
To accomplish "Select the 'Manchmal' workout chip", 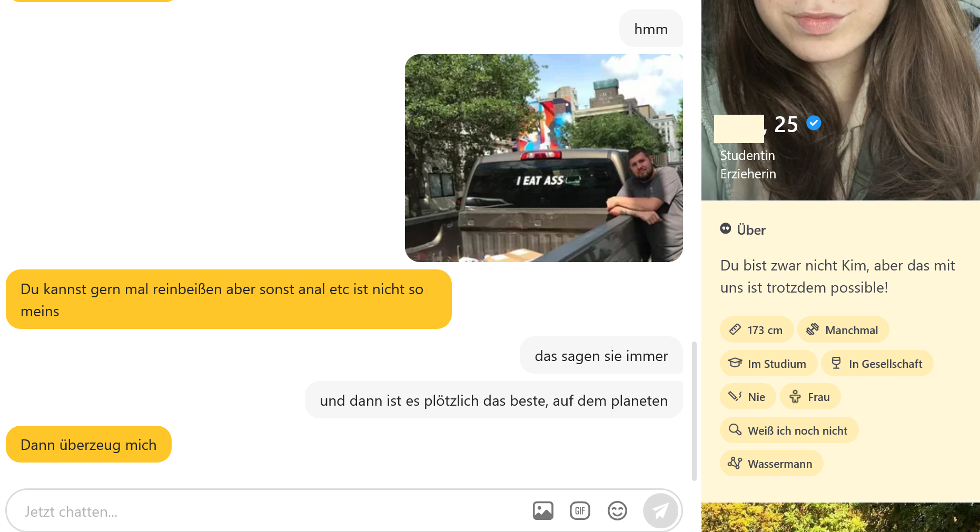I will 843,330.
